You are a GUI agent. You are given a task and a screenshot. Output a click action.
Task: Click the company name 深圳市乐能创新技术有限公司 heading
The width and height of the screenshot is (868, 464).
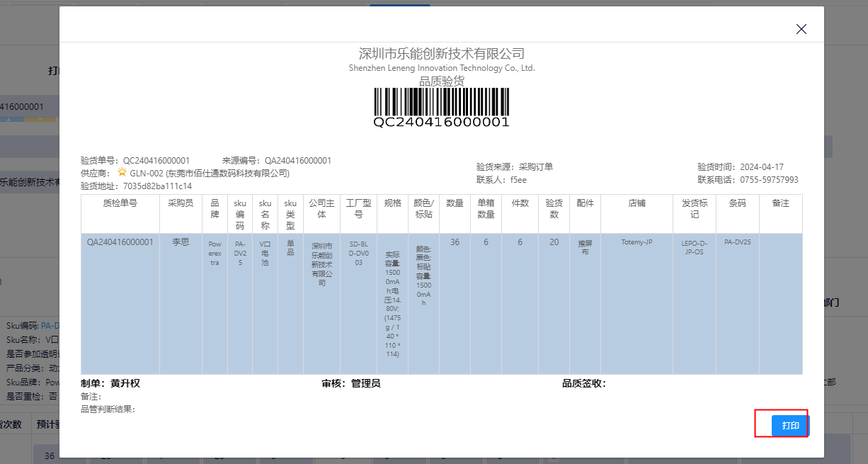442,54
